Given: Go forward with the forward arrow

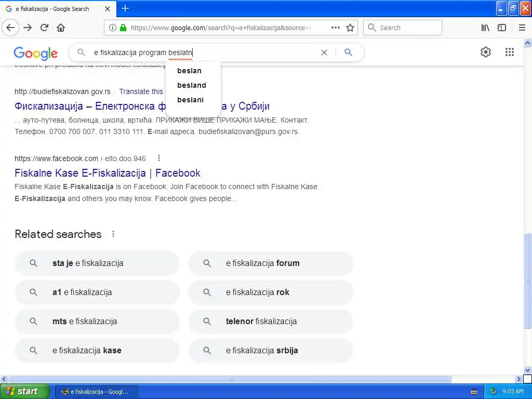Looking at the screenshot, I should point(28,28).
